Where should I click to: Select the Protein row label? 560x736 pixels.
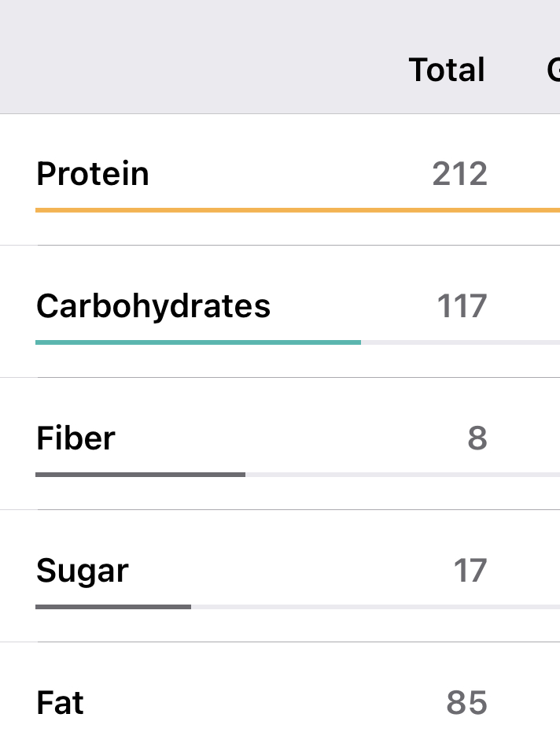tap(93, 174)
